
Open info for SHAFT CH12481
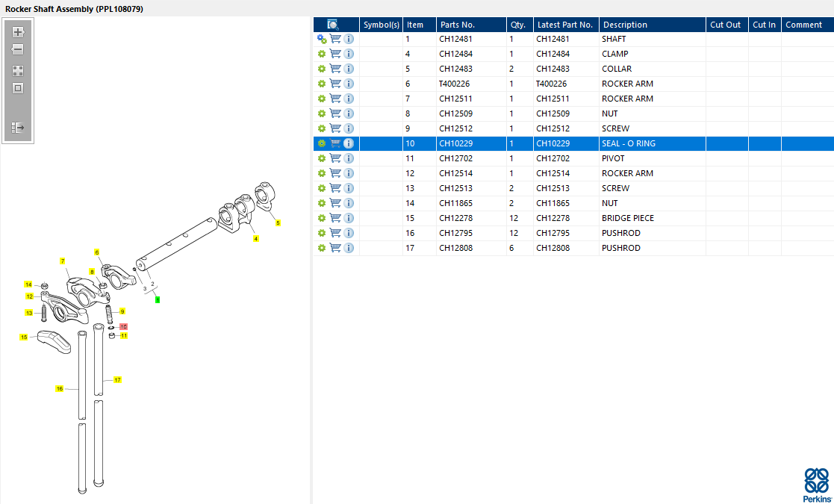349,39
